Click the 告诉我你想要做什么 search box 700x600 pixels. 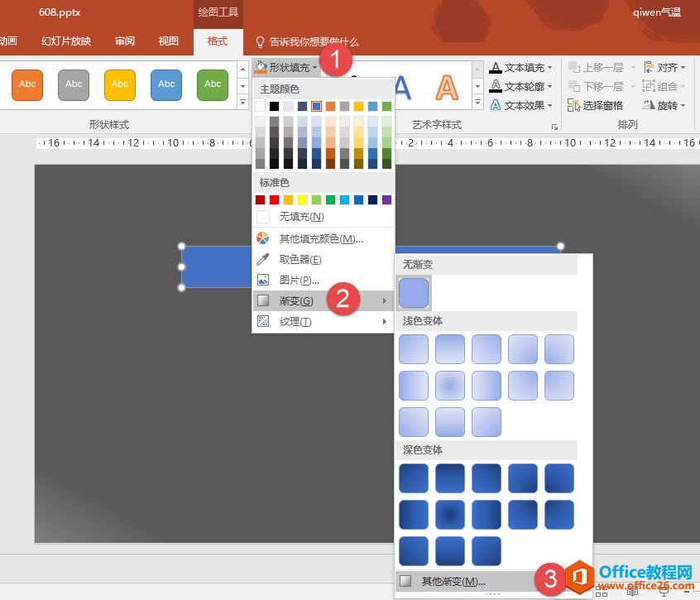coord(307,42)
